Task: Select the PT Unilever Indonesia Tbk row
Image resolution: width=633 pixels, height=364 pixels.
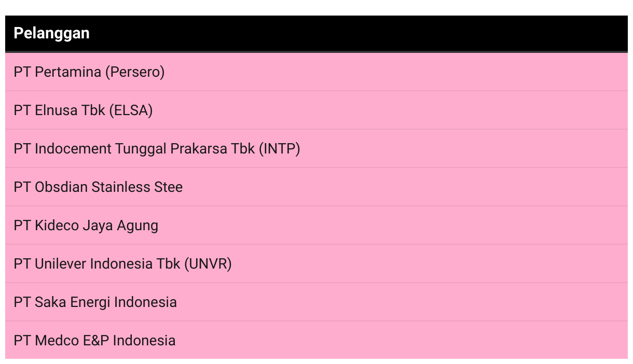Action: pos(316,263)
